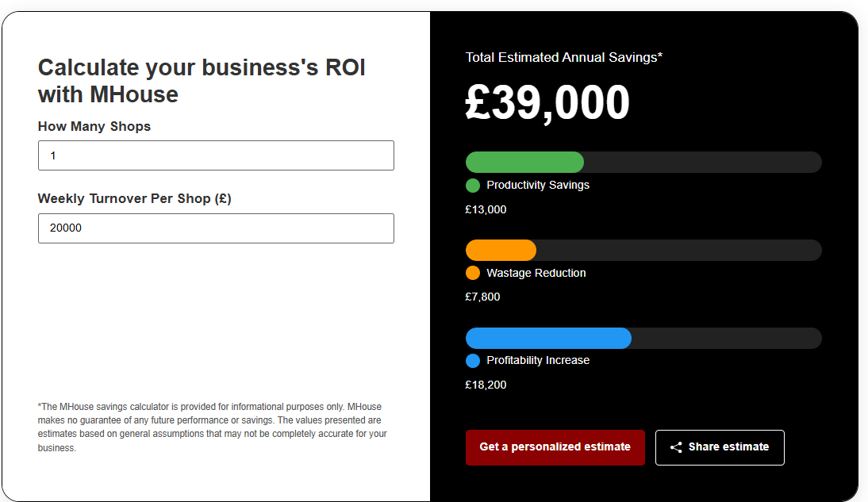This screenshot has width=868, height=502.
Task: Select the orange Wastage Reduction dot indicator
Action: tap(472, 273)
